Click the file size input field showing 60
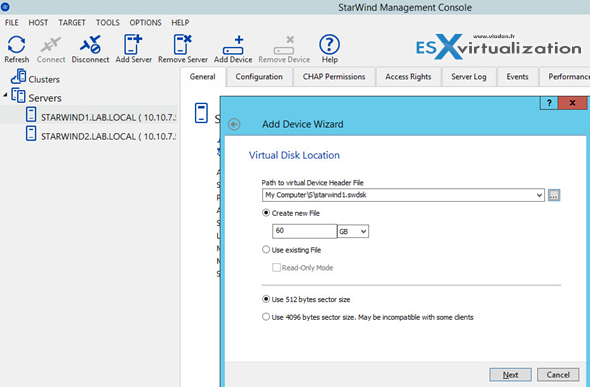The image size is (590, 387). click(304, 231)
